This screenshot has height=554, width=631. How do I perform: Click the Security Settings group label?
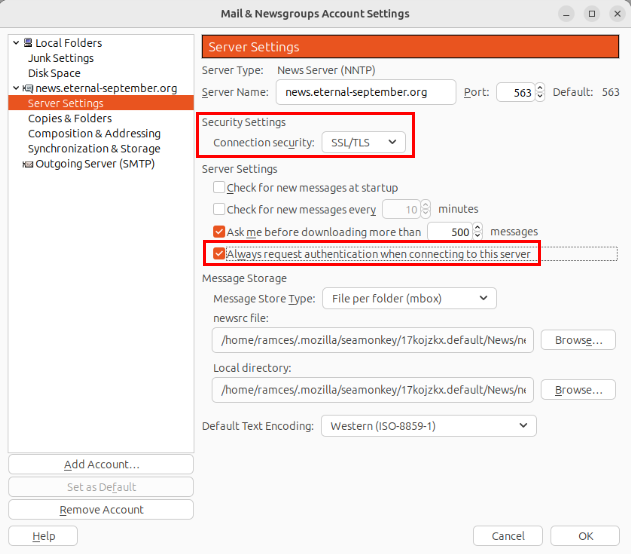[244, 122]
